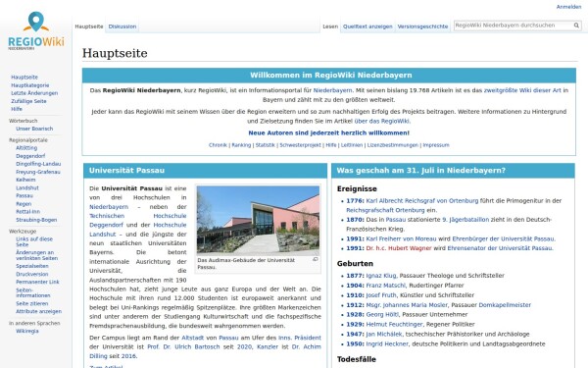Click Neue Autoren sind jederzeit herzlich willkommen
This screenshot has width=588, height=368.
click(x=329, y=132)
